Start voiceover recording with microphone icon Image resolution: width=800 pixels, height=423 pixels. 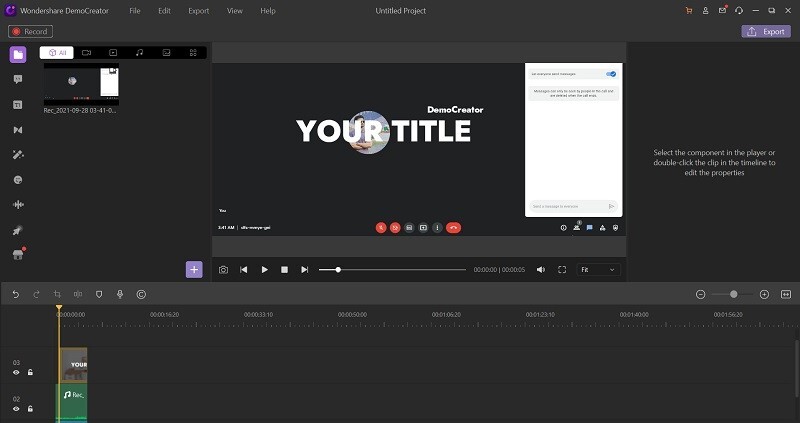point(120,294)
